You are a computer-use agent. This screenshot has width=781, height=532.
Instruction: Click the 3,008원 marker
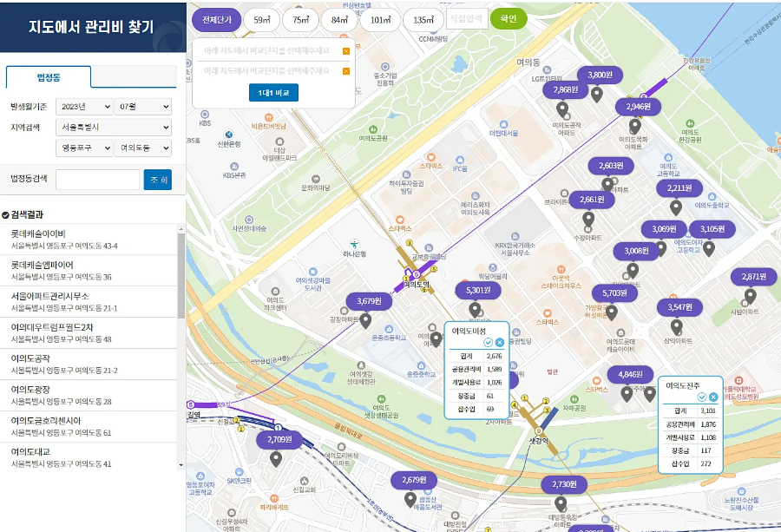click(636, 251)
